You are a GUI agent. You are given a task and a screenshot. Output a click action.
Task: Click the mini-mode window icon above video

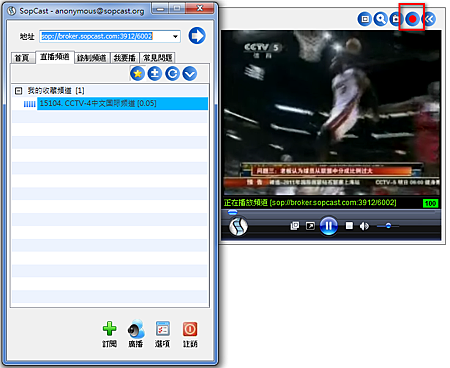[x=365, y=19]
